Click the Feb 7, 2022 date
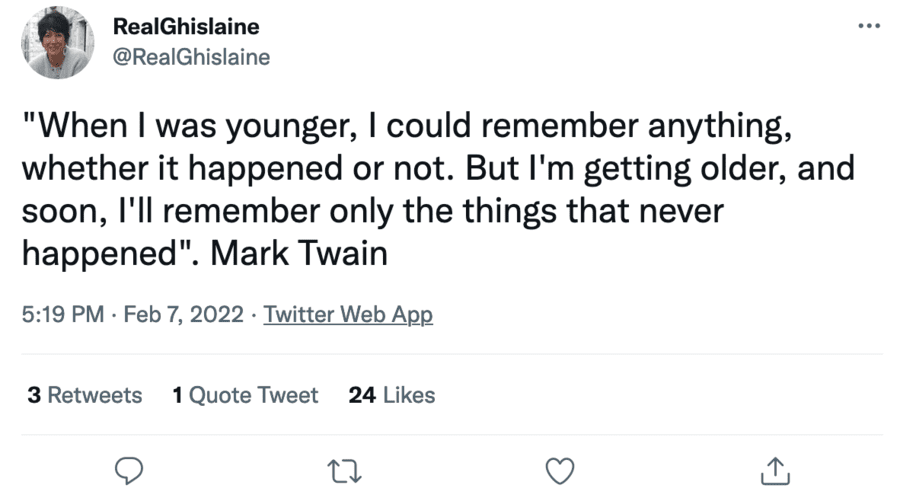900x501 pixels. (183, 315)
